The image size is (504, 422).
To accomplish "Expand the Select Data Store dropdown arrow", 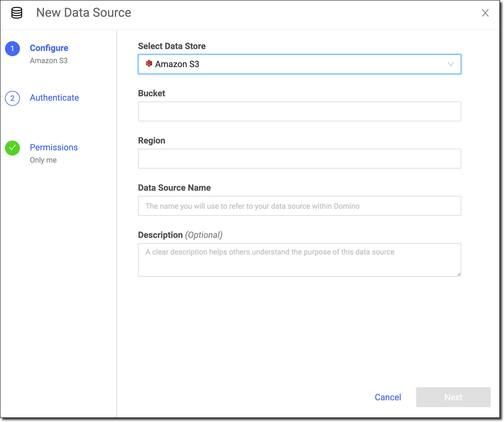I will 451,64.
